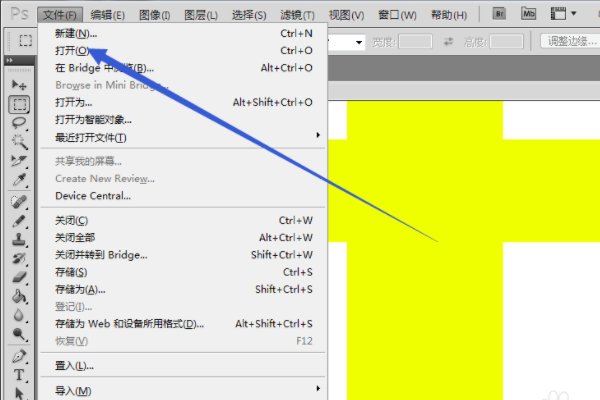The width and height of the screenshot is (600, 400).
Task: Choose 打开(O)... from the File menu
Action: (x=183, y=51)
